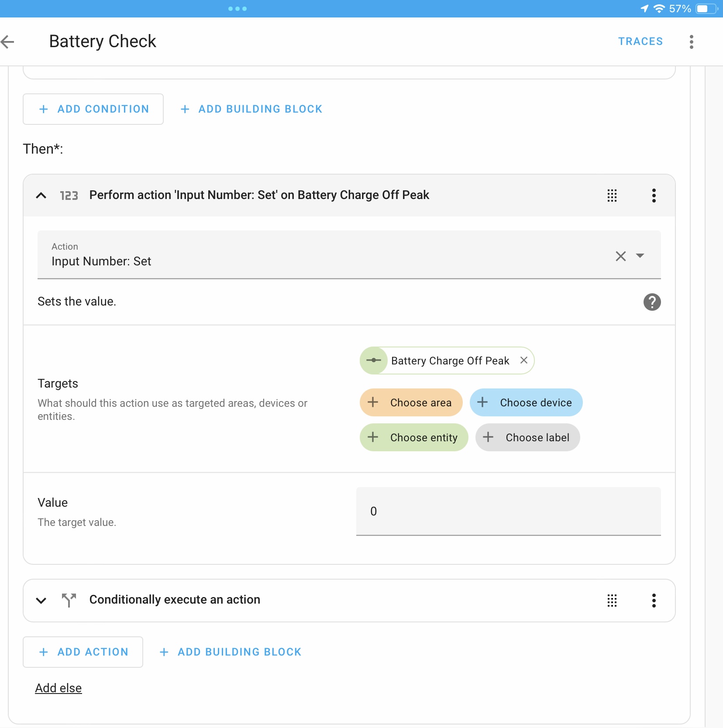This screenshot has height=728, width=723.
Task: Remove Battery Charge Off Peak target chip
Action: [x=524, y=361]
